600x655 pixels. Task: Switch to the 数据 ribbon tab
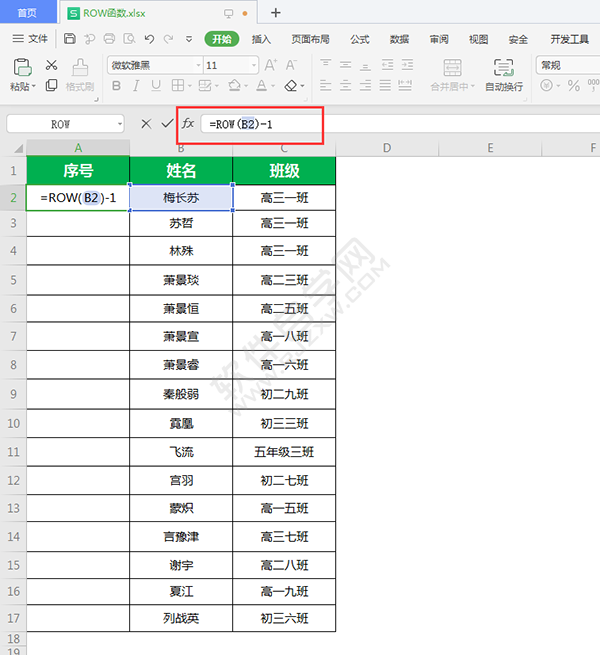pos(399,39)
